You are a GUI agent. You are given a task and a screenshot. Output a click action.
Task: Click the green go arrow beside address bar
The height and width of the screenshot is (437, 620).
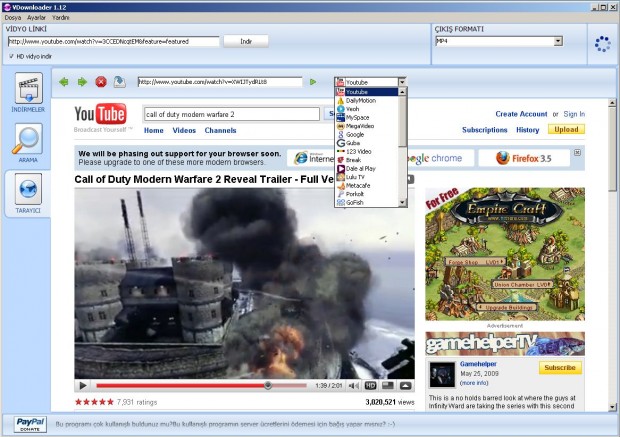point(313,82)
